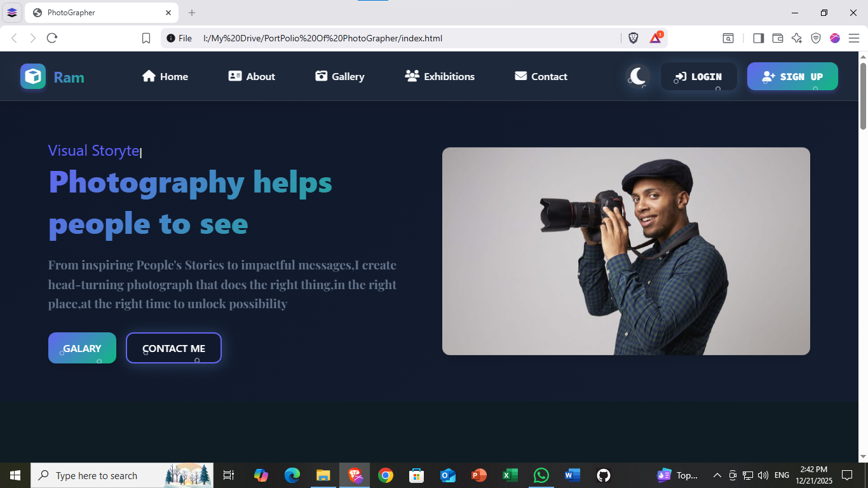The height and width of the screenshot is (488, 868).
Task: Launch GitHub Desktop from the taskbar
Action: (x=603, y=475)
